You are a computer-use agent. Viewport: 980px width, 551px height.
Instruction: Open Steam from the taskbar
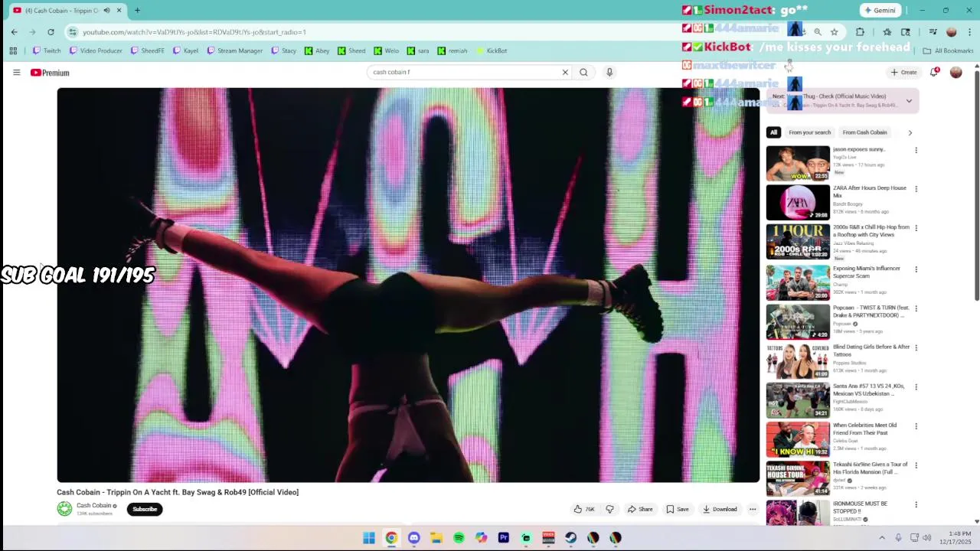(571, 538)
